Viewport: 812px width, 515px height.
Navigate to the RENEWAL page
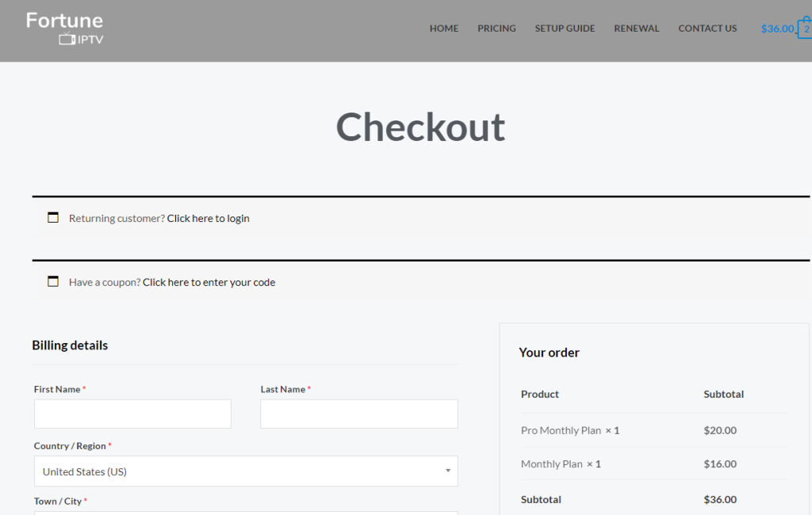637,29
